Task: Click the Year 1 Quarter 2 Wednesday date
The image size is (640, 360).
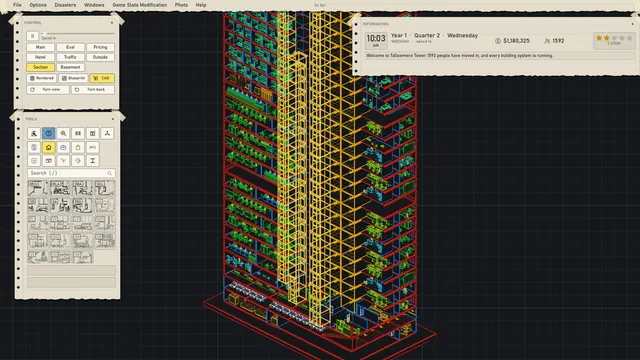Action: [x=434, y=36]
